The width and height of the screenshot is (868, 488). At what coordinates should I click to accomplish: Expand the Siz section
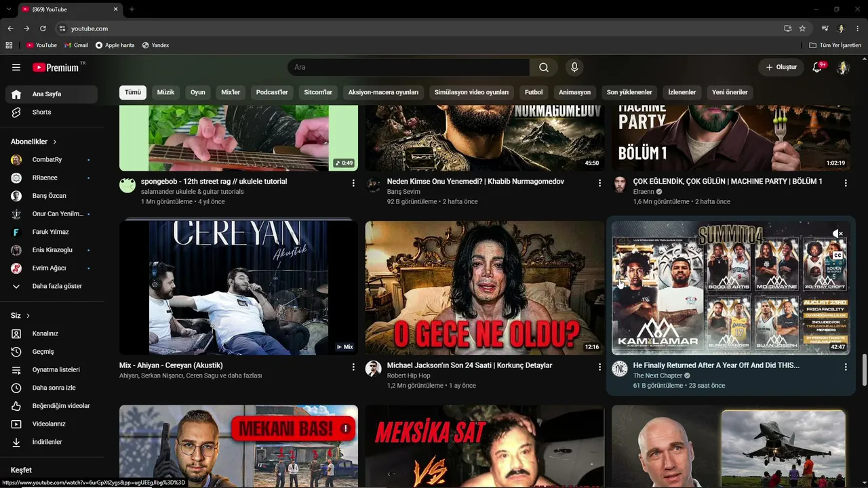(20, 316)
